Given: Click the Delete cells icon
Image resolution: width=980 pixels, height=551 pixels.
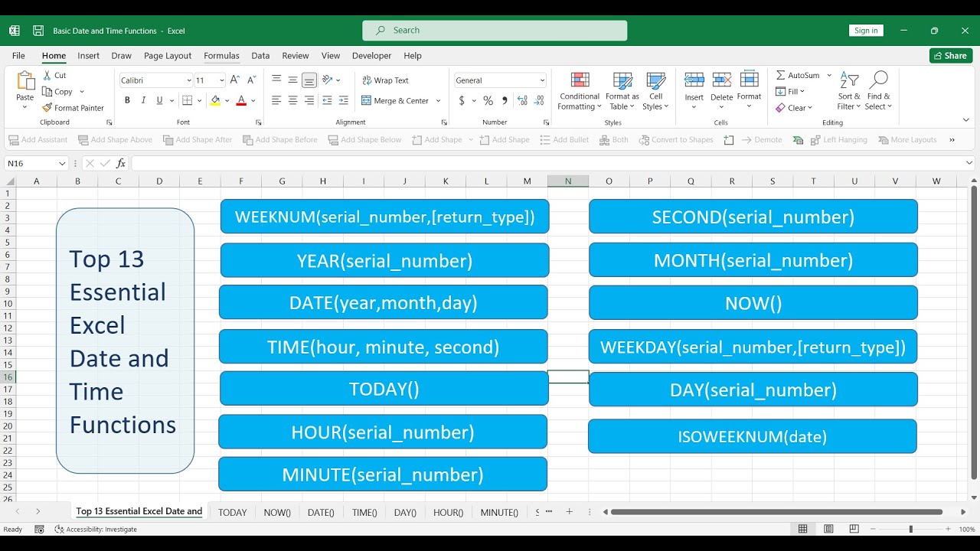Looking at the screenshot, I should coord(722,80).
